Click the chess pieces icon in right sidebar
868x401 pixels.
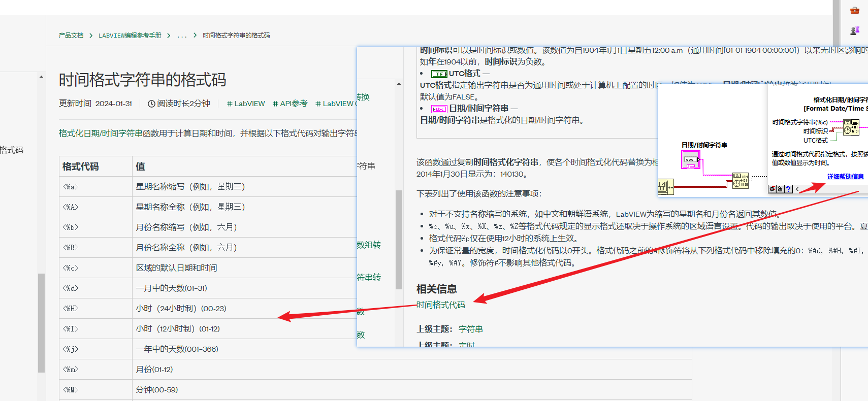pyautogui.click(x=855, y=30)
